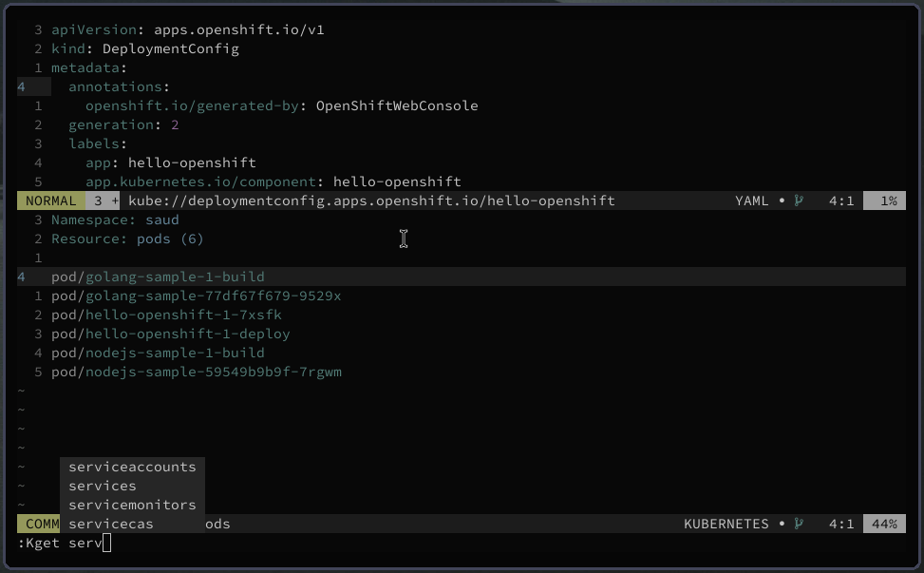Click the KUBERNETES filetype label
This screenshot has height=573, width=924.
coord(726,524)
